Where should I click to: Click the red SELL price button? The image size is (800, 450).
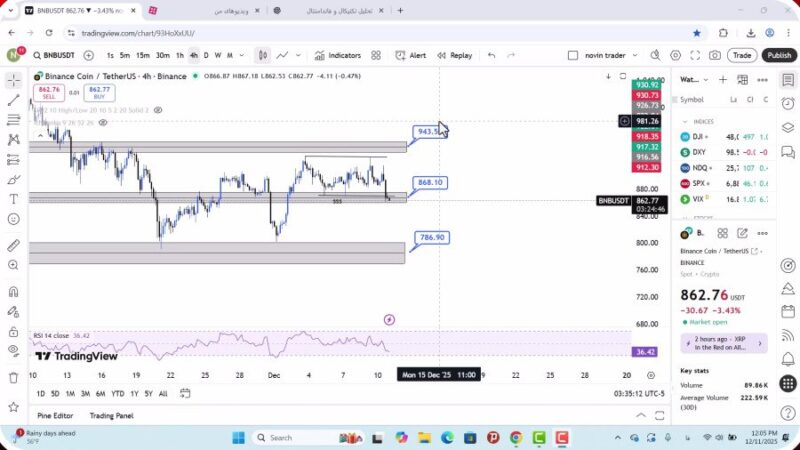pos(46,93)
